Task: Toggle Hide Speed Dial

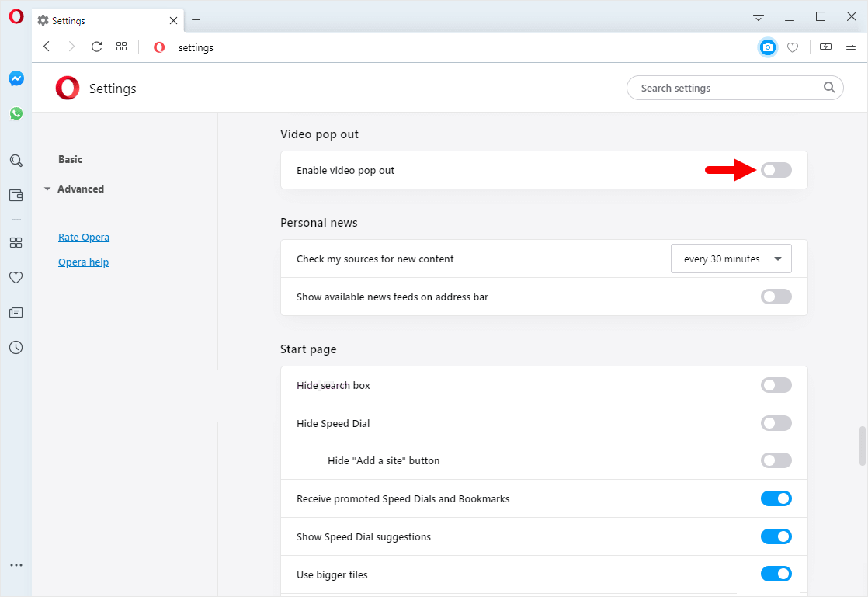Action: (x=776, y=424)
